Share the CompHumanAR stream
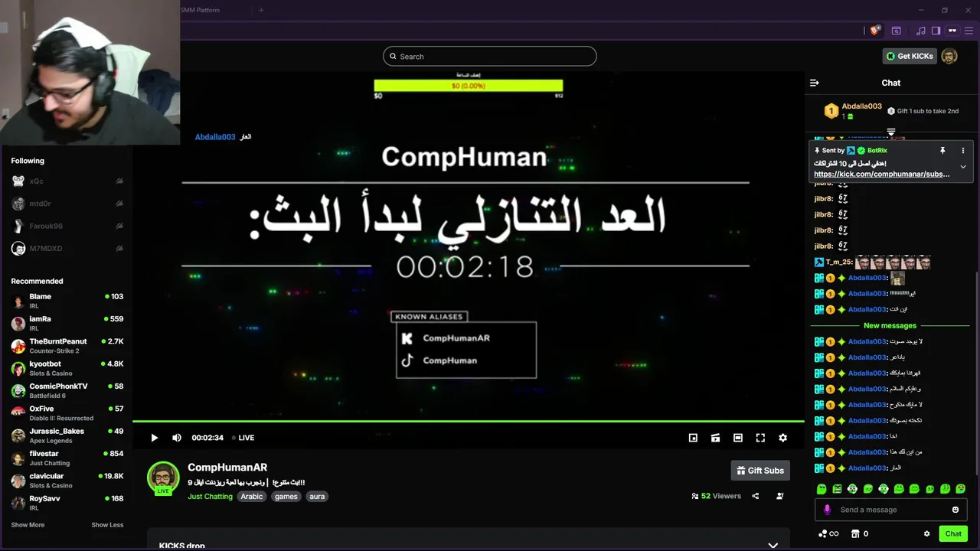The image size is (980, 551). [x=756, y=496]
